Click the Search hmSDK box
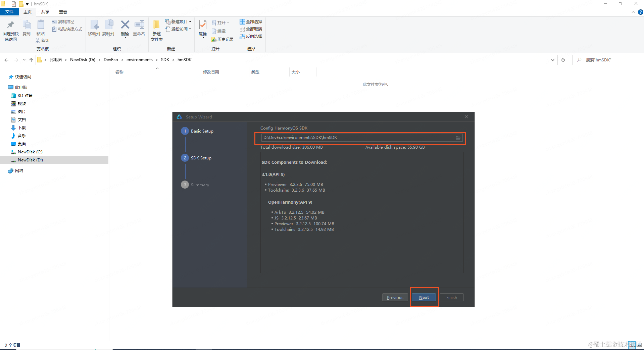644x350 pixels. (606, 60)
